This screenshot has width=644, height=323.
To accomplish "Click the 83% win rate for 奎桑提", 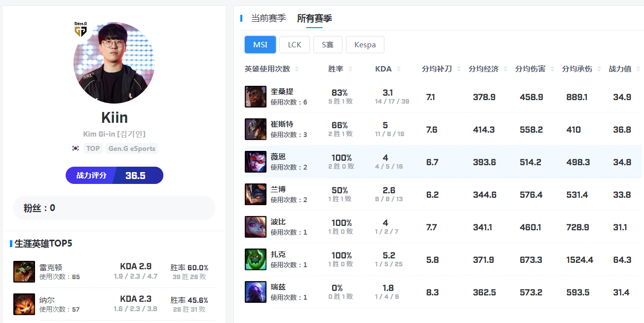I will [340, 92].
